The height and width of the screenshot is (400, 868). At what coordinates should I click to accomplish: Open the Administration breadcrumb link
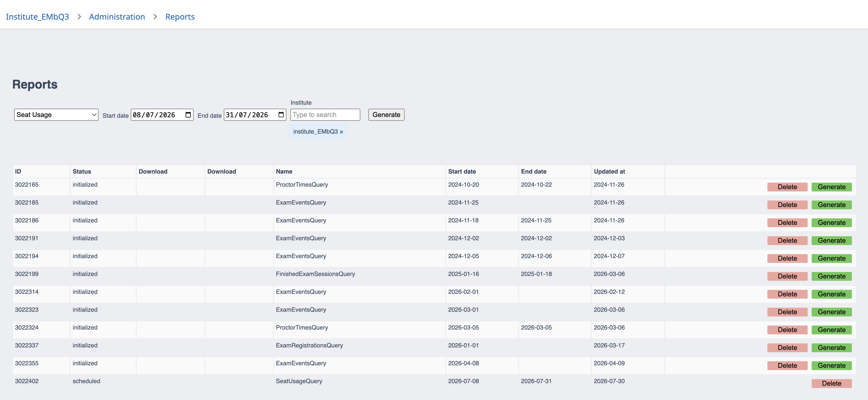point(117,17)
